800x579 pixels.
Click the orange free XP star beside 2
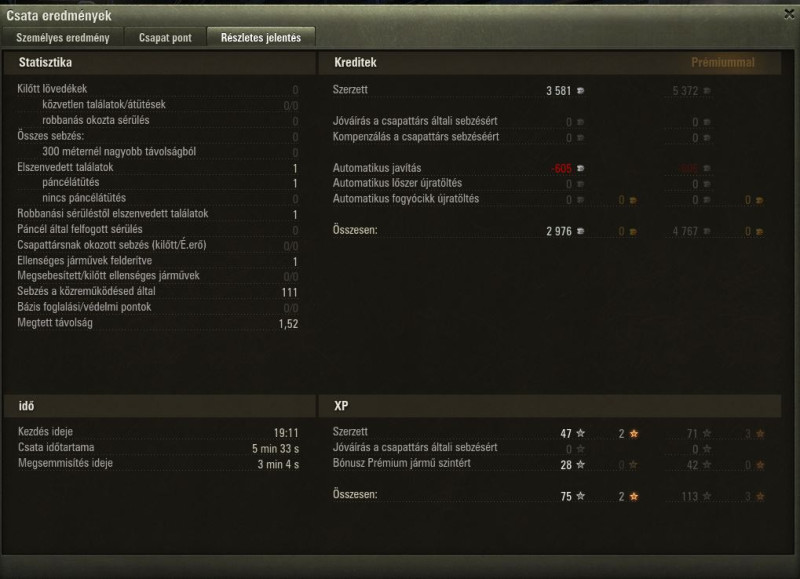click(634, 434)
